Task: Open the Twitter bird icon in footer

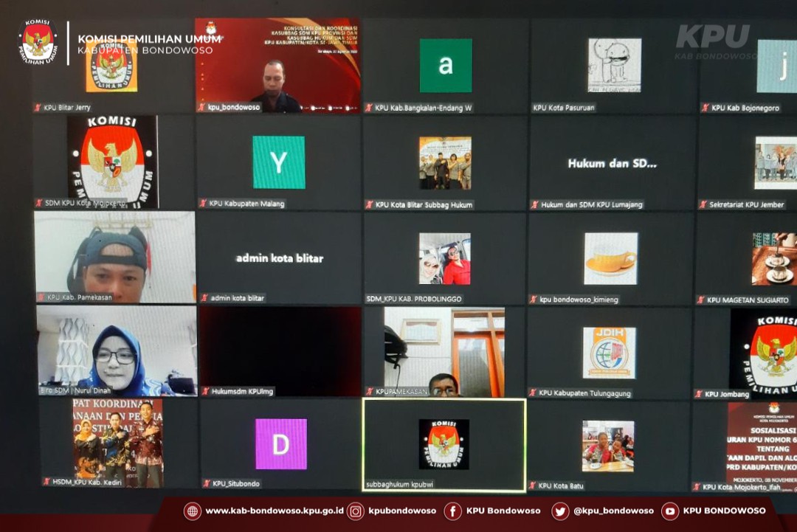Action: tap(560, 511)
